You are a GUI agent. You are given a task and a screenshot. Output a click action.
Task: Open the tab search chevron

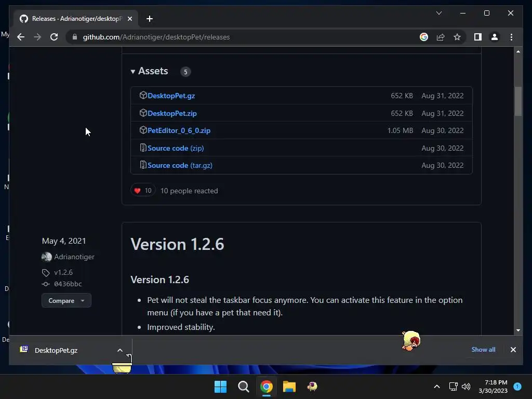tap(438, 13)
